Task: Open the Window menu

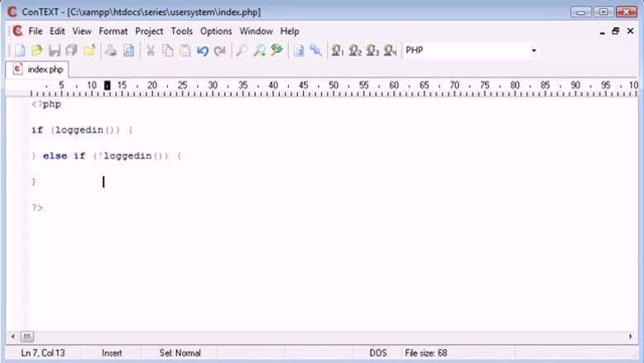Action: tap(256, 31)
